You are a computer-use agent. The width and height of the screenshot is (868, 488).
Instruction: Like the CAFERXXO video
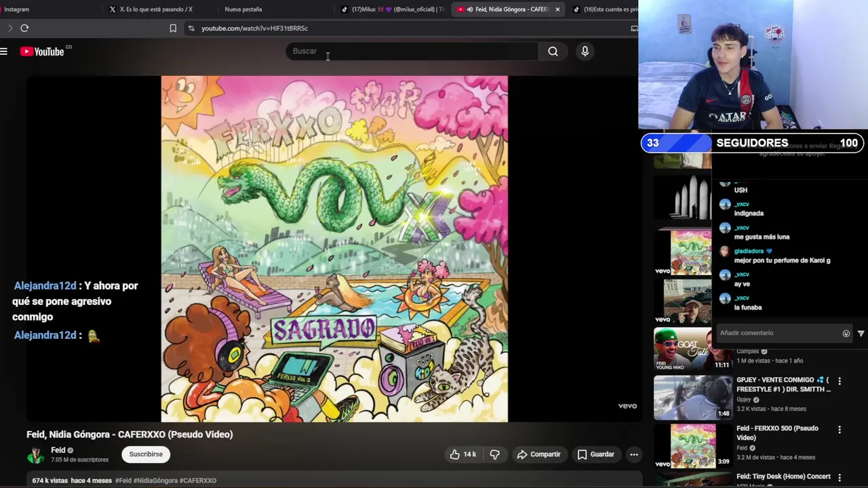click(462, 454)
